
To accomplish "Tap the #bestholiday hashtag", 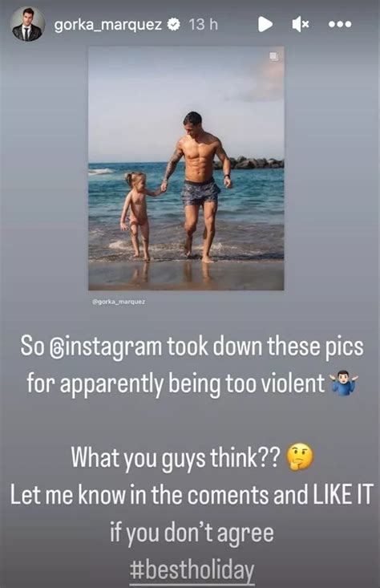I will 192,570.
